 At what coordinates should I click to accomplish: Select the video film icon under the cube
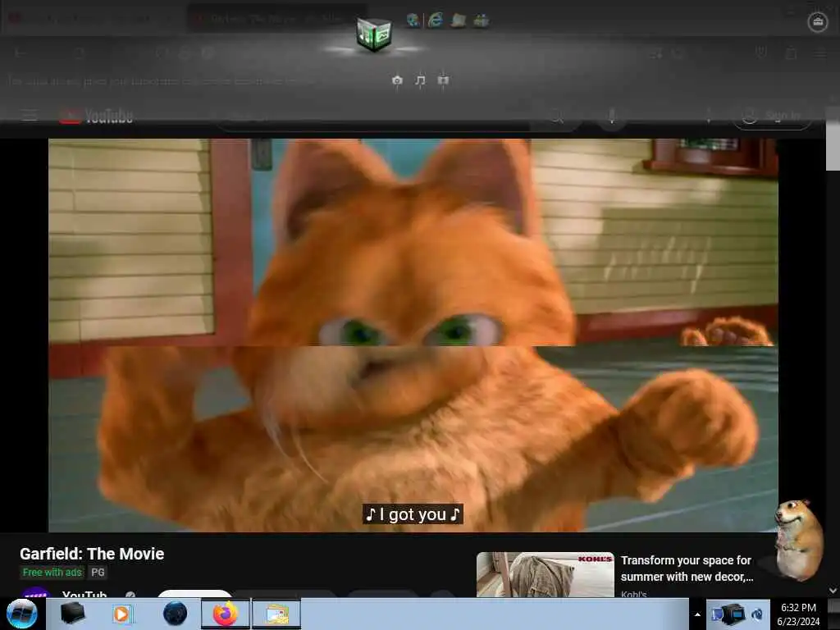point(443,80)
